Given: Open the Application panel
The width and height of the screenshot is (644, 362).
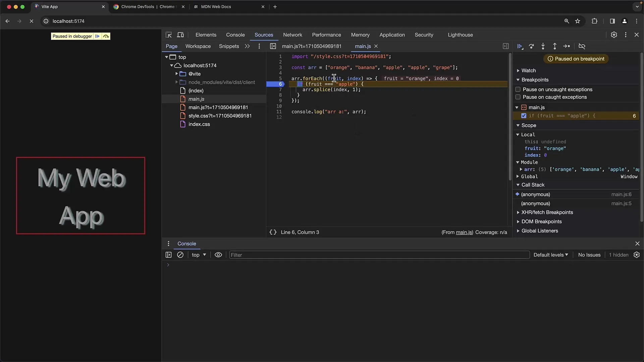Looking at the screenshot, I should (392, 35).
